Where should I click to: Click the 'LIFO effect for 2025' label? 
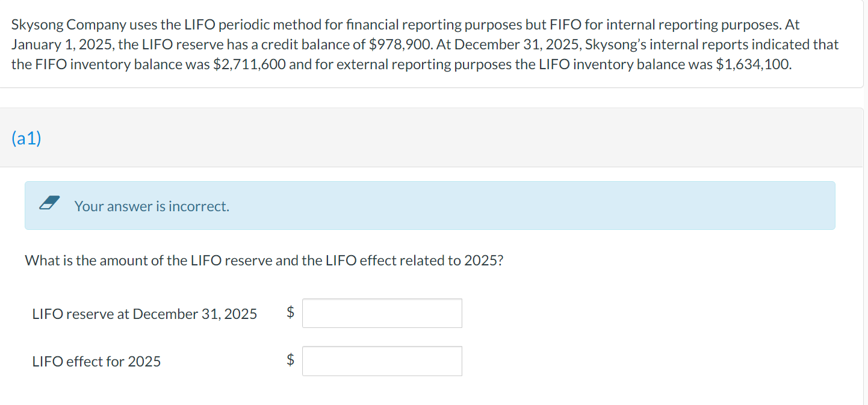click(x=96, y=362)
